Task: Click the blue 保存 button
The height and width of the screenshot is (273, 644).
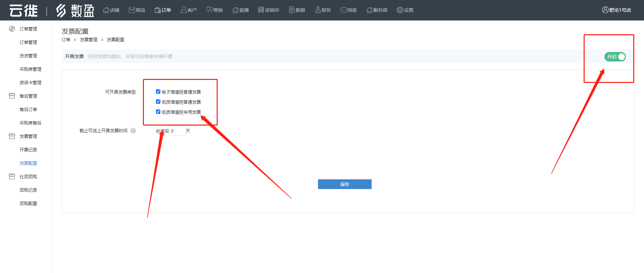Action: tap(344, 184)
